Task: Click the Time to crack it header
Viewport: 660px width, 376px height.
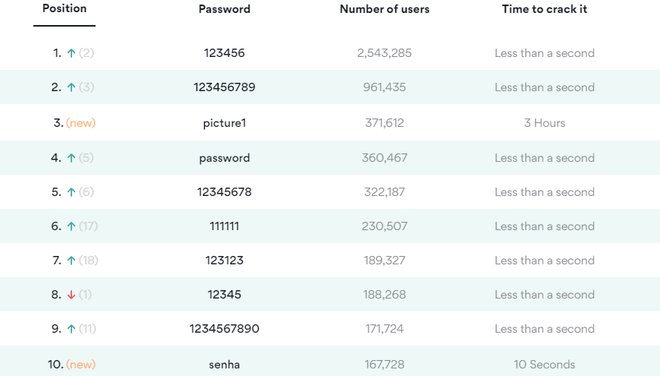Action: (x=544, y=9)
